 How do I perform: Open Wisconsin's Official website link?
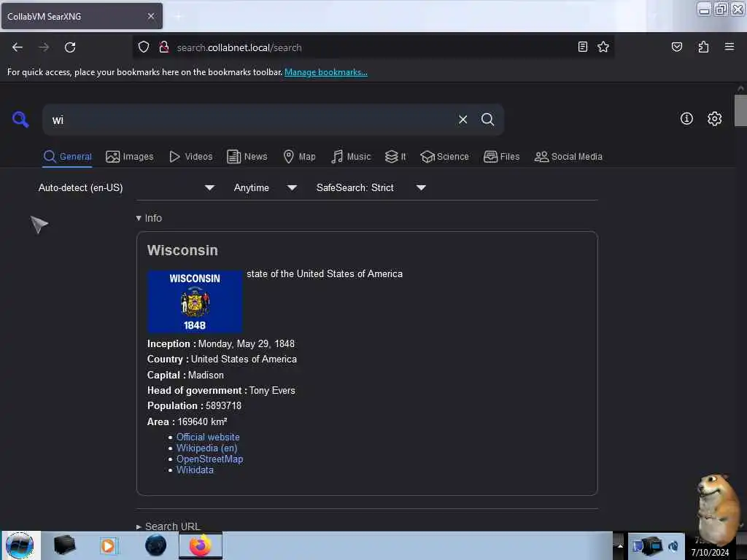208,437
